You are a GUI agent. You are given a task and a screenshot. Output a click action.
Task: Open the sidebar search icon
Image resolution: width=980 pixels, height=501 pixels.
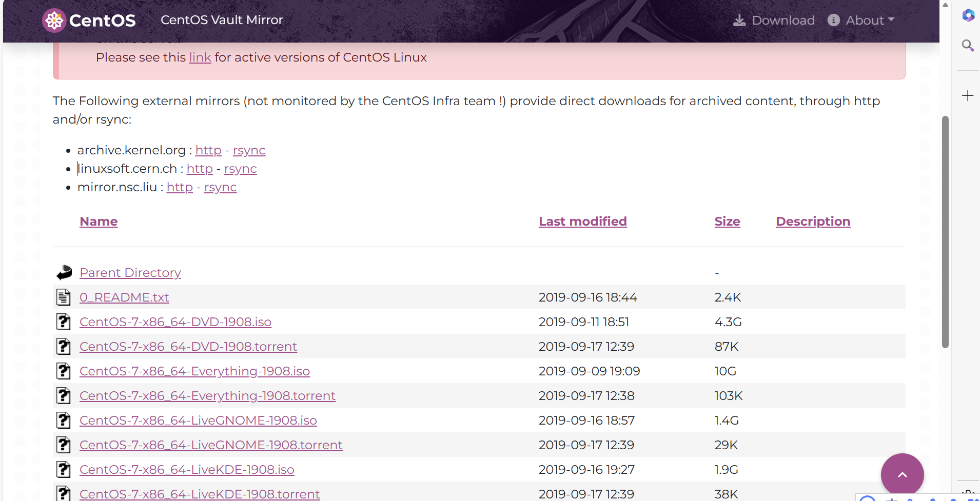(968, 46)
